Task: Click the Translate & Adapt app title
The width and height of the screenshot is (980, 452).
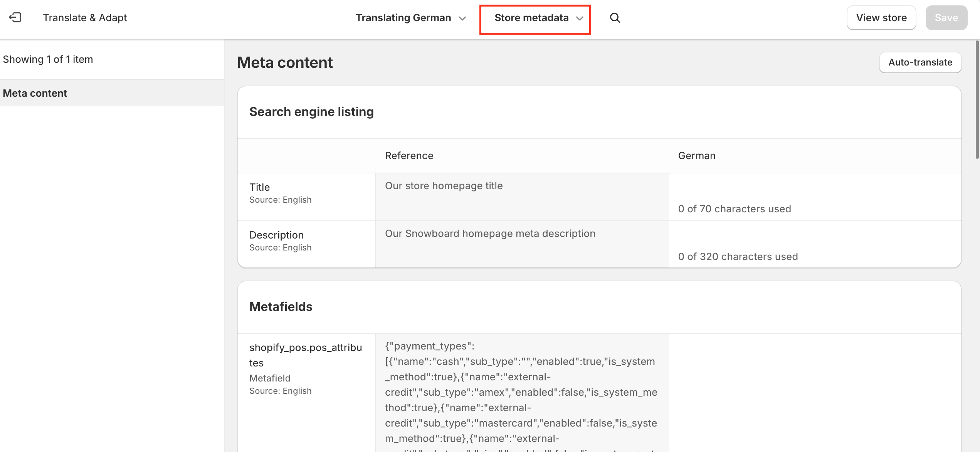Action: pos(85,18)
